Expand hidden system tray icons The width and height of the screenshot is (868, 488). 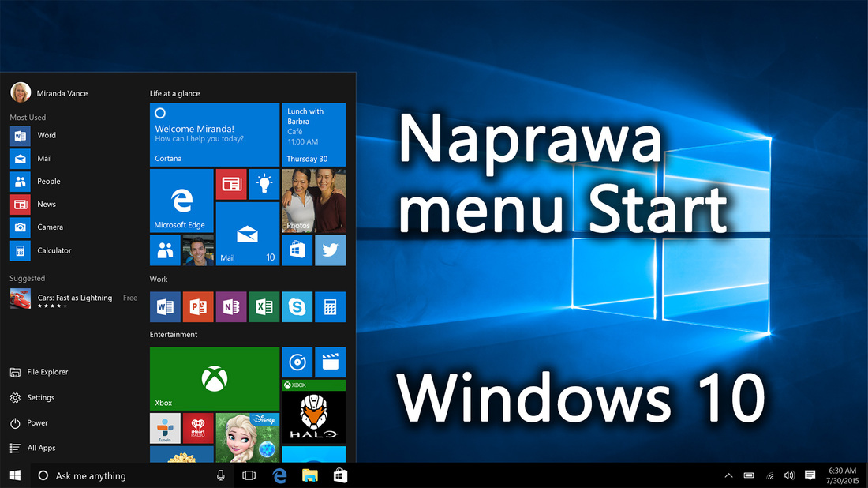tap(728, 475)
